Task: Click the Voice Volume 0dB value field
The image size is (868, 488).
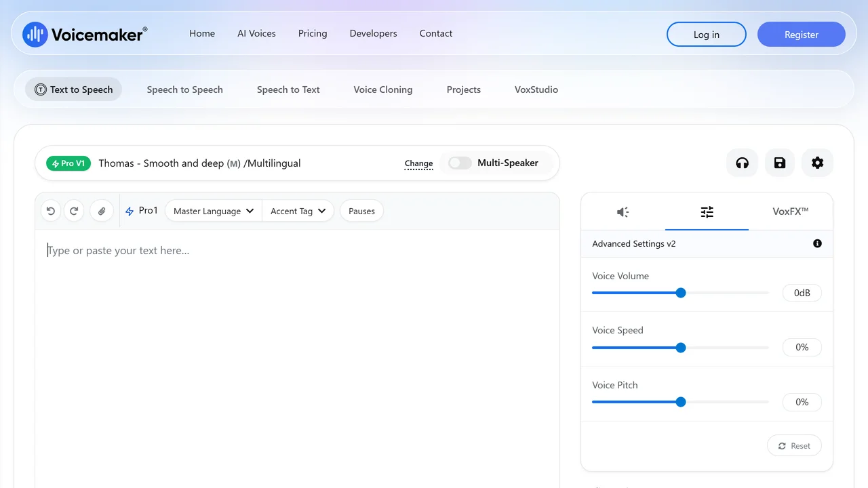Action: [x=802, y=293]
